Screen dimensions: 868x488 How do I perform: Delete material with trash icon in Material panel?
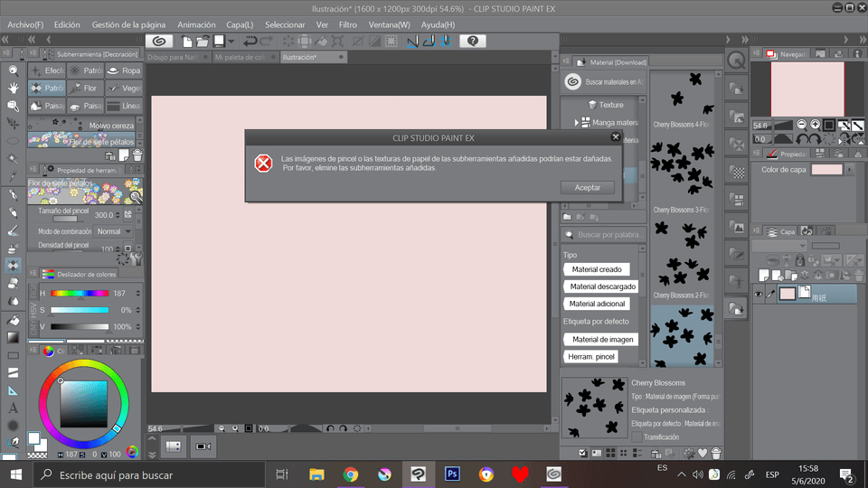[716, 453]
